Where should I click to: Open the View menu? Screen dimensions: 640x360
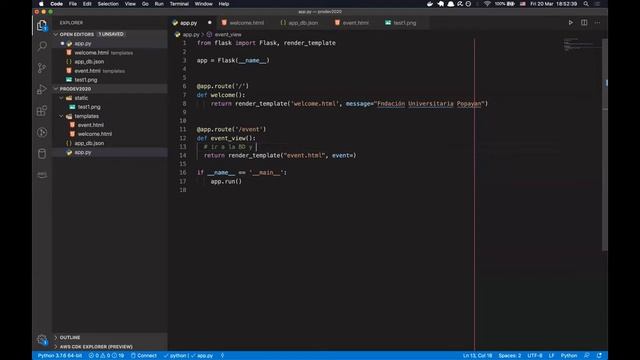pyautogui.click(x=130, y=4)
